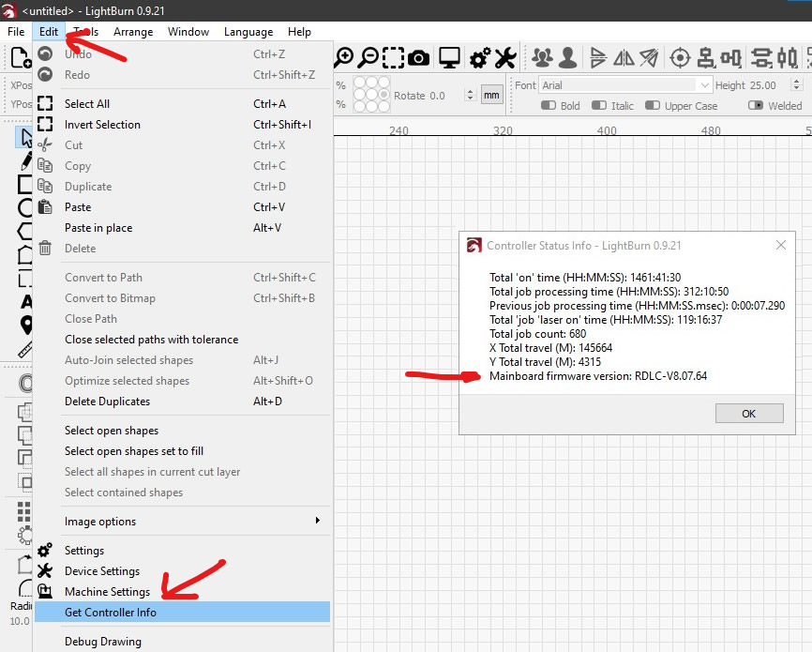Open the camera capture tool
Screen dimensions: 812x652
coord(418,58)
